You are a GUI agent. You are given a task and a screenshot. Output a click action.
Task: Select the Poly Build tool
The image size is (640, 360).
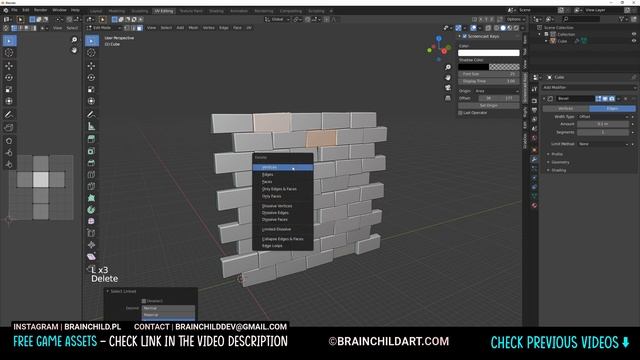pyautogui.click(x=91, y=198)
